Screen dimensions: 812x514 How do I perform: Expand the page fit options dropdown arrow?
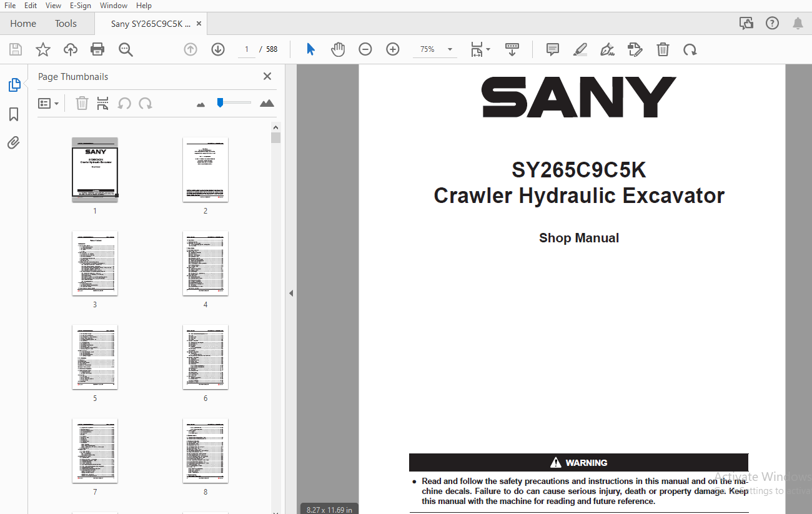488,49
